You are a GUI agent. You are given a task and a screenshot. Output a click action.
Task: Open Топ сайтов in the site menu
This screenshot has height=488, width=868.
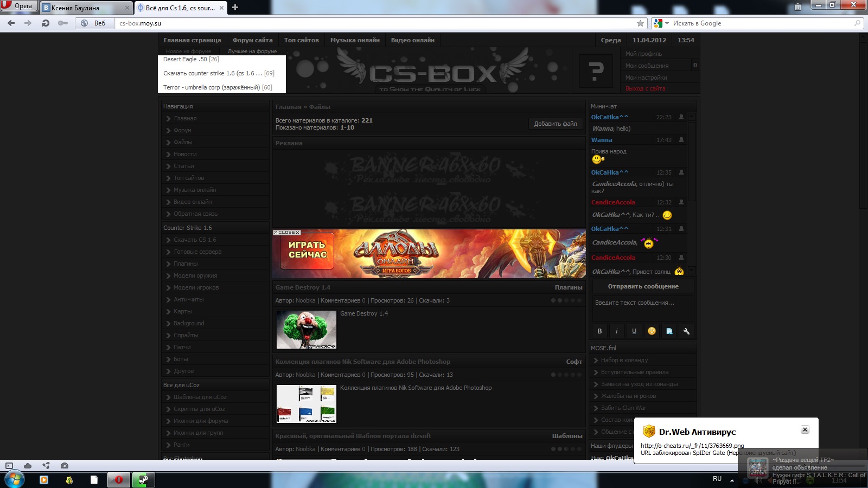302,40
